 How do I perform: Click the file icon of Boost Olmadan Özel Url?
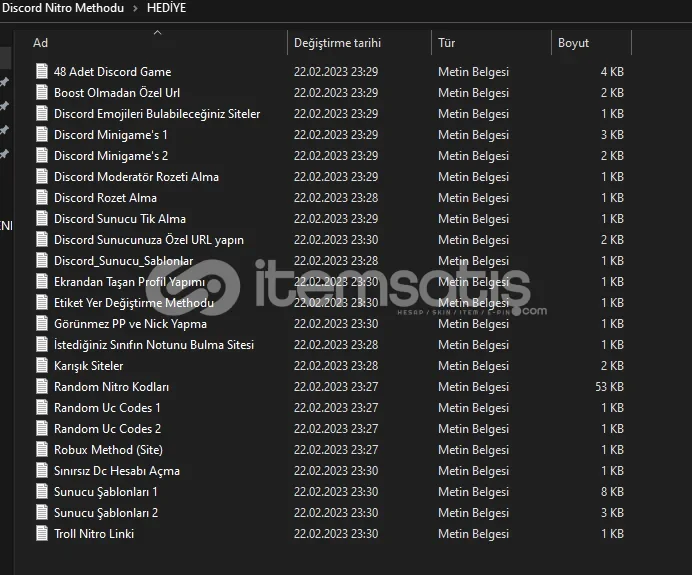point(42,93)
